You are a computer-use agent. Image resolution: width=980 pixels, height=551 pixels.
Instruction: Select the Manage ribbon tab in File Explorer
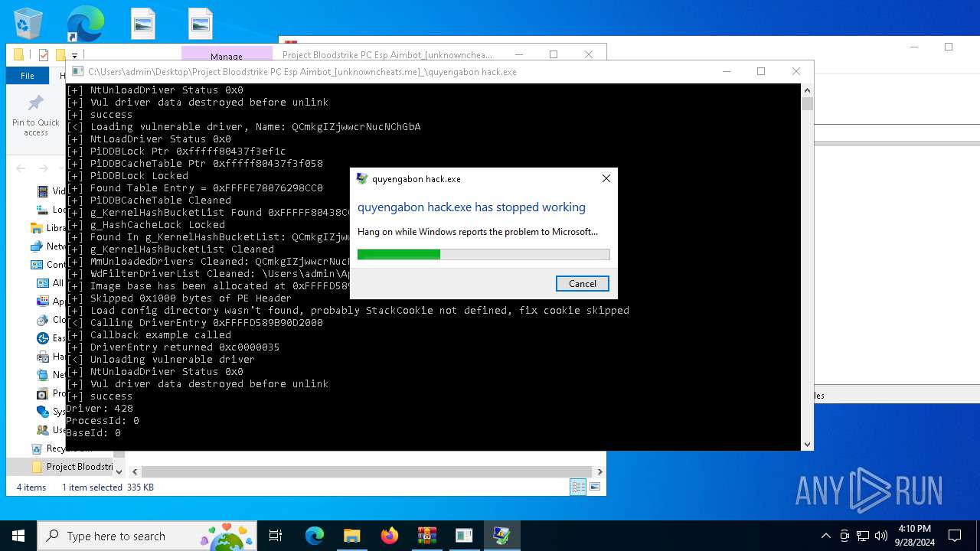(227, 56)
